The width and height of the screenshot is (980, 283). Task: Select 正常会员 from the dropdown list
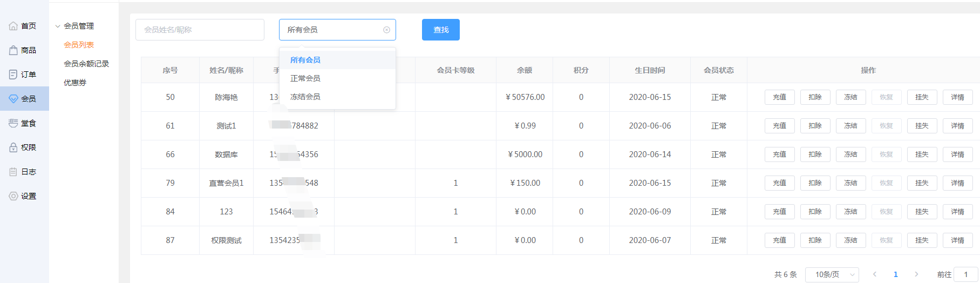coord(305,78)
